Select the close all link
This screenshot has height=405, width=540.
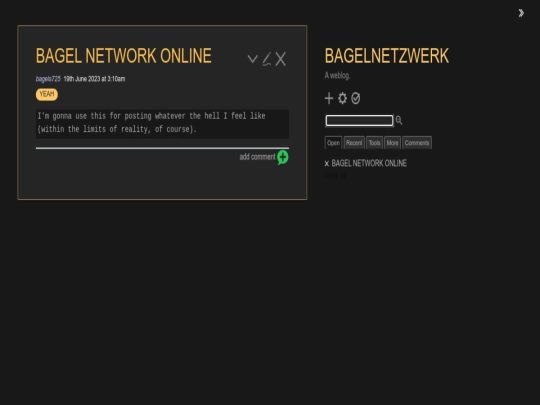pos(335,176)
